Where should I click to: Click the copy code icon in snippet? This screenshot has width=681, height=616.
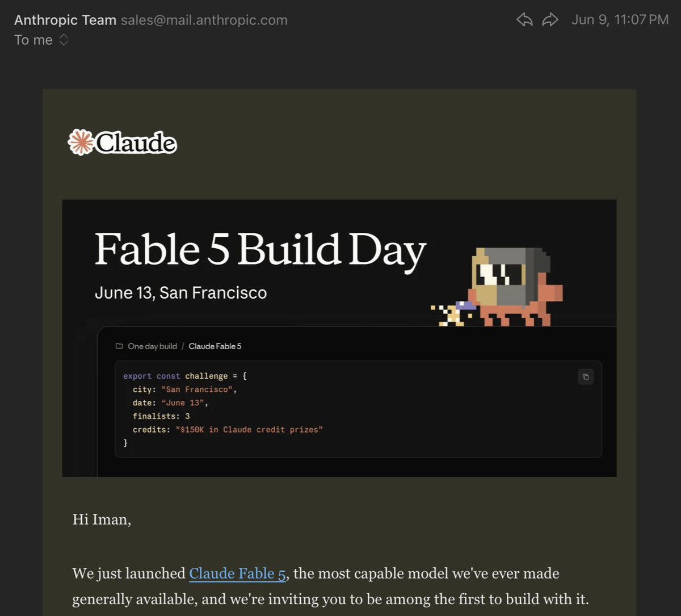coord(586,376)
